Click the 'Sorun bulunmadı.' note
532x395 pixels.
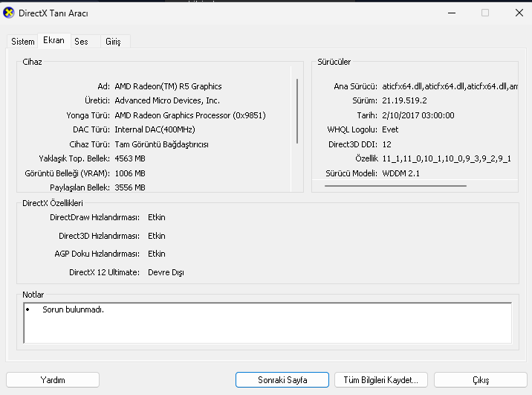point(73,309)
